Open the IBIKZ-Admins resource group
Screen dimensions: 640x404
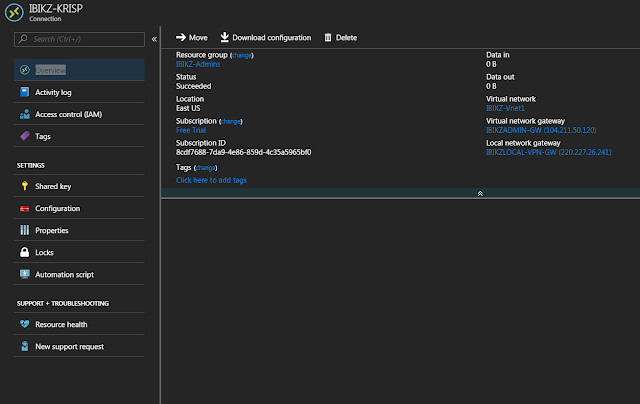coord(198,64)
